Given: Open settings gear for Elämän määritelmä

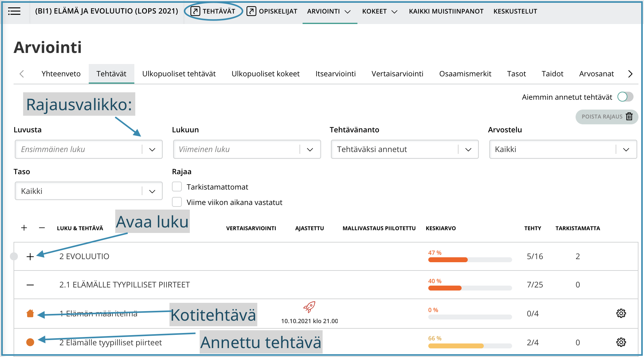Looking at the screenshot, I should click(621, 313).
